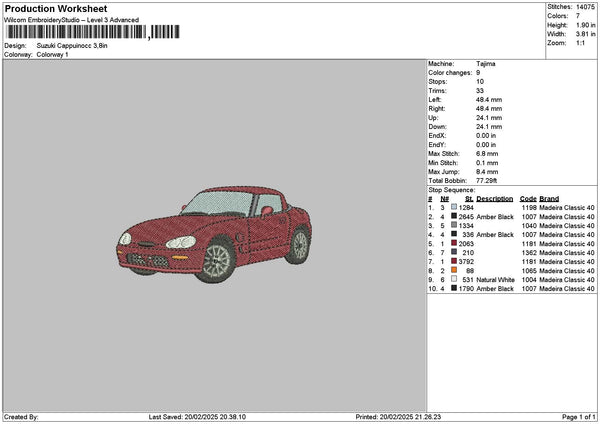Click the barcode under the worksheet title

pos(93,32)
